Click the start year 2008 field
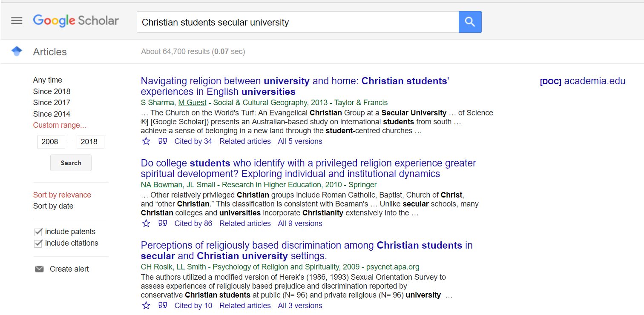Screen dimensions: 644x315 [51, 142]
